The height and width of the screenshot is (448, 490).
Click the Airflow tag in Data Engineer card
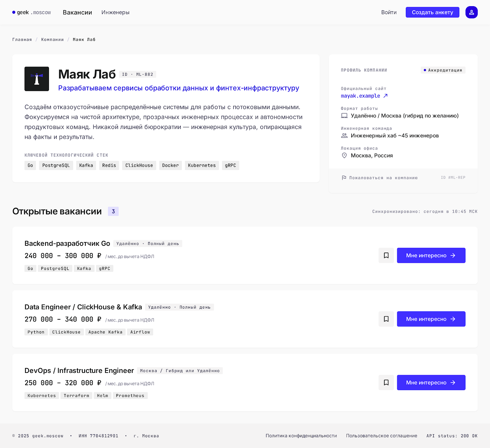[140, 332]
